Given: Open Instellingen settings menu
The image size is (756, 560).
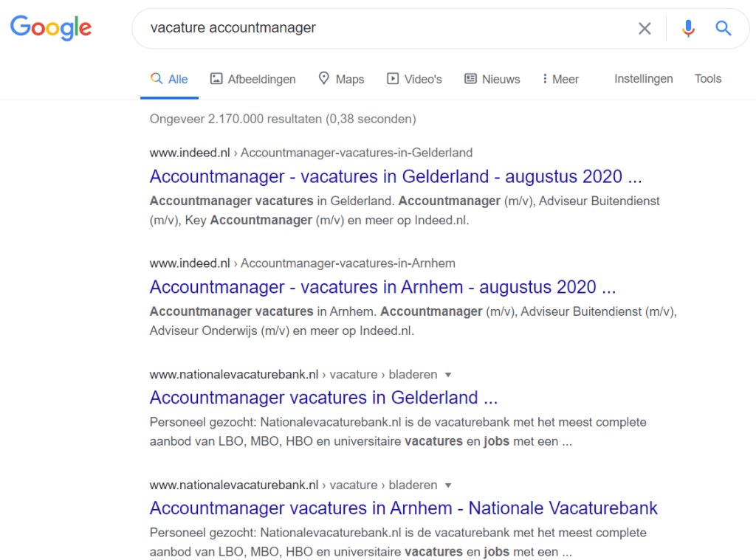Looking at the screenshot, I should click(x=643, y=78).
